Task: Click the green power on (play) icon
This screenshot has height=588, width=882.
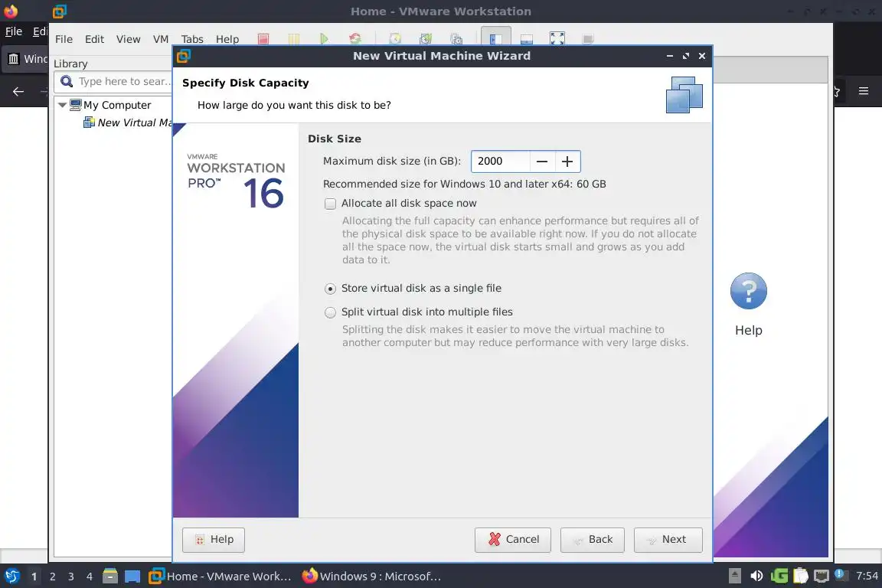Action: tap(324, 39)
